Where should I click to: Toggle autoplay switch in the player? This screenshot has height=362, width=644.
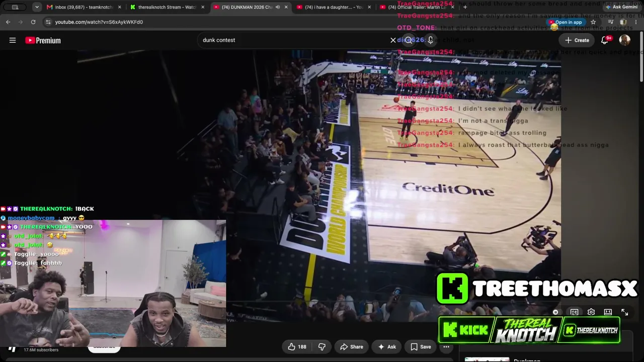pos(555,312)
